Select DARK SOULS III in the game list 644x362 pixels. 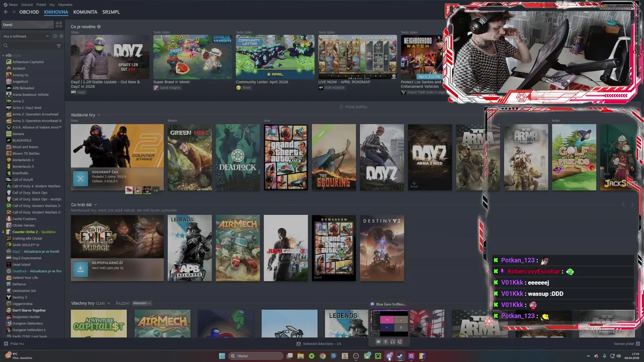[26, 245]
